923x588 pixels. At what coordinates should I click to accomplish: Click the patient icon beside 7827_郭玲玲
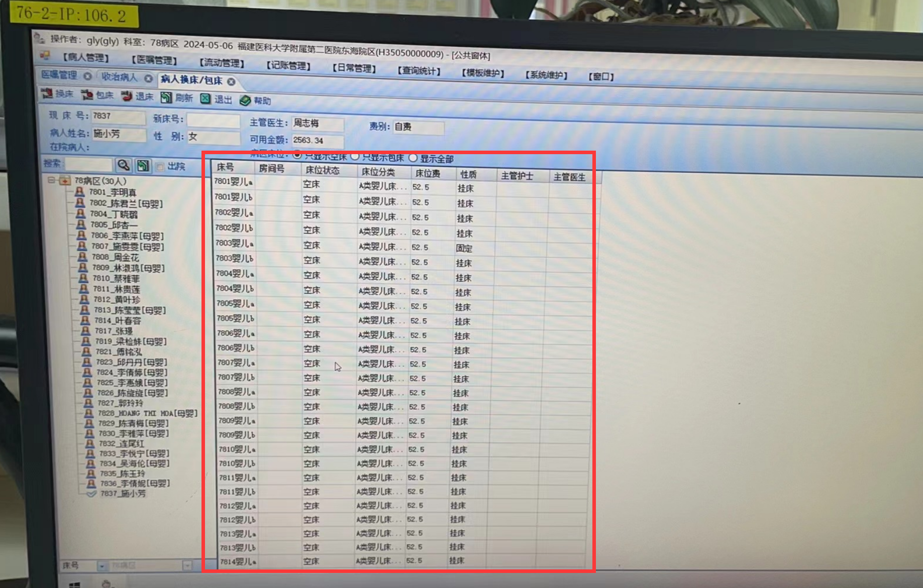coord(88,403)
